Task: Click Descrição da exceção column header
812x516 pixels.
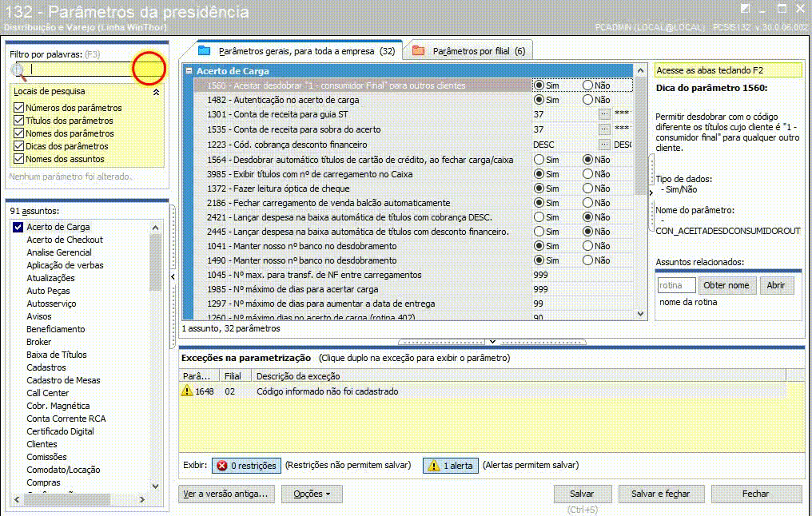Action: coord(519,376)
